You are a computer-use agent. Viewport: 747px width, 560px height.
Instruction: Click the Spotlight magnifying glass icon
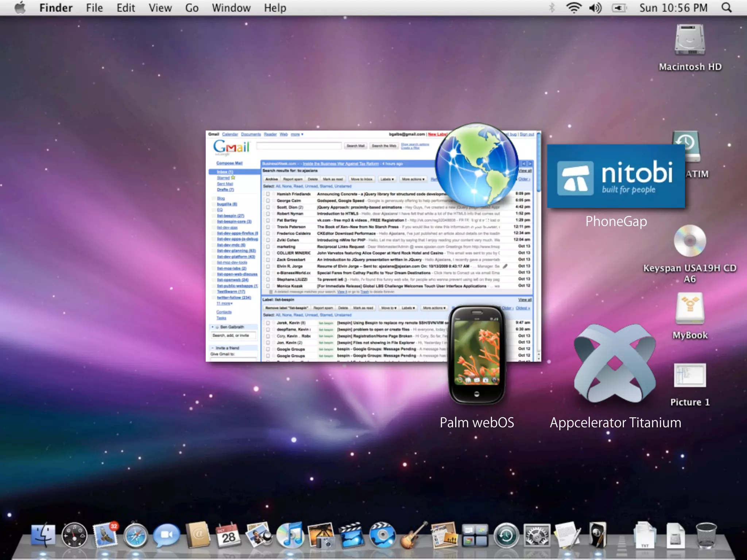tap(726, 8)
